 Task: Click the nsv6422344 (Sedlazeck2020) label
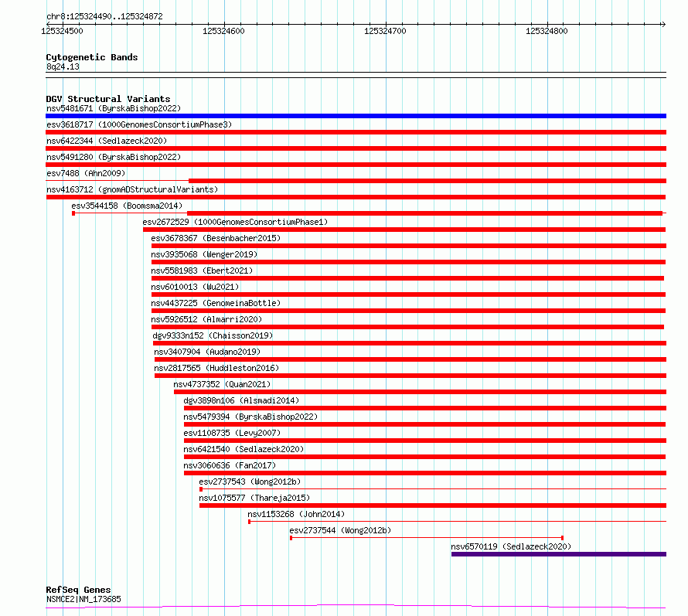(x=107, y=141)
